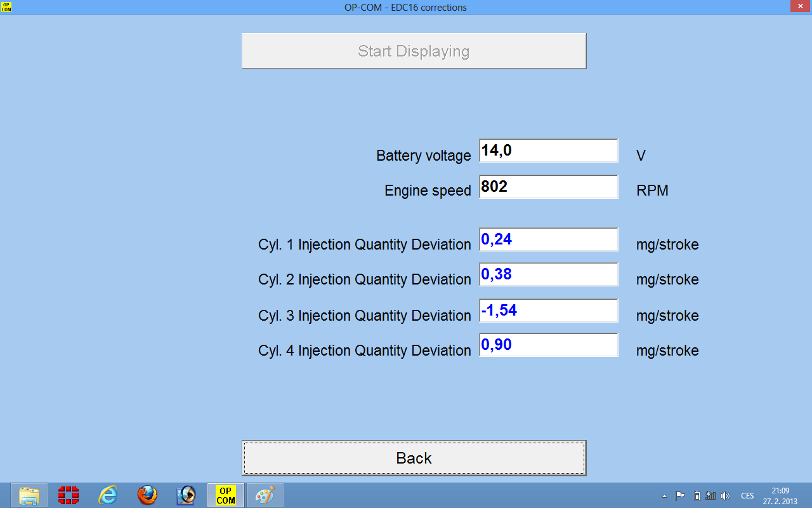Open Firefox from the taskbar
This screenshot has width=812, height=508.
[x=147, y=495]
